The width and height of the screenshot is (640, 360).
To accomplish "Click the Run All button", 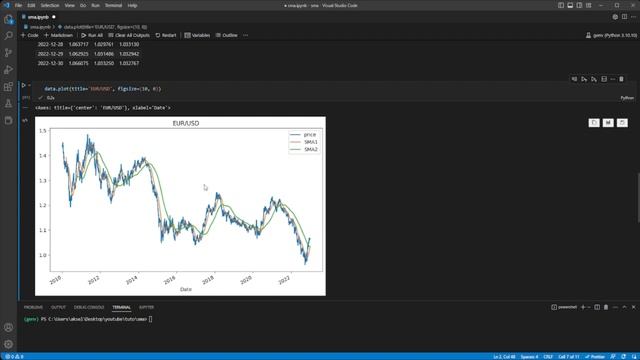I will pyautogui.click(x=92, y=36).
